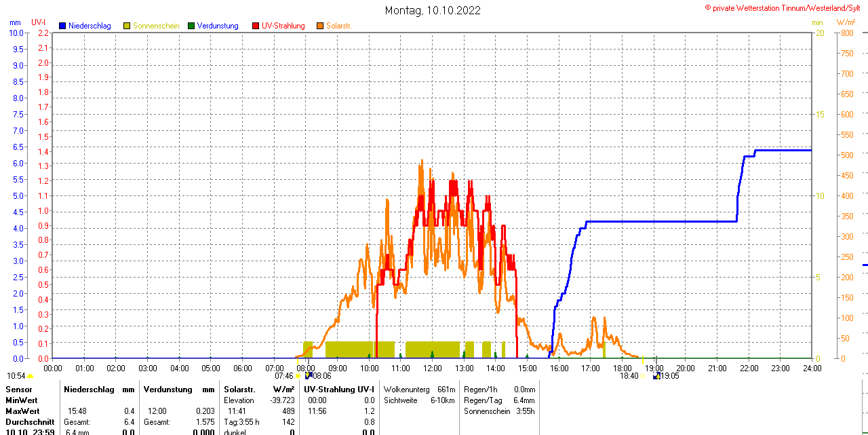
Task: Click the sunrise icon before 08:06
Action: 309,375
